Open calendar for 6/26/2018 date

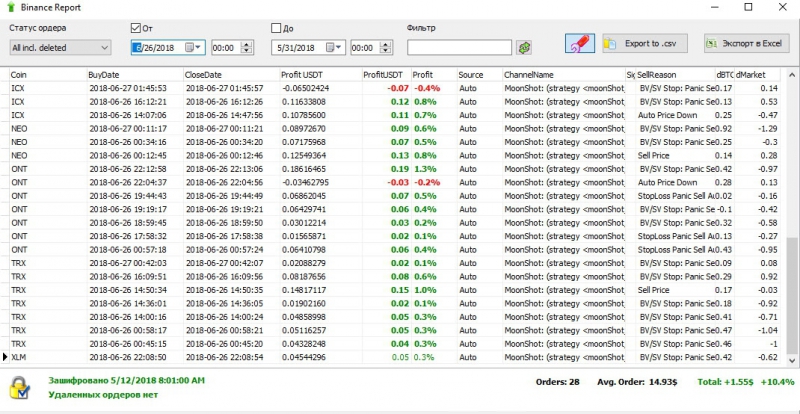pos(194,47)
